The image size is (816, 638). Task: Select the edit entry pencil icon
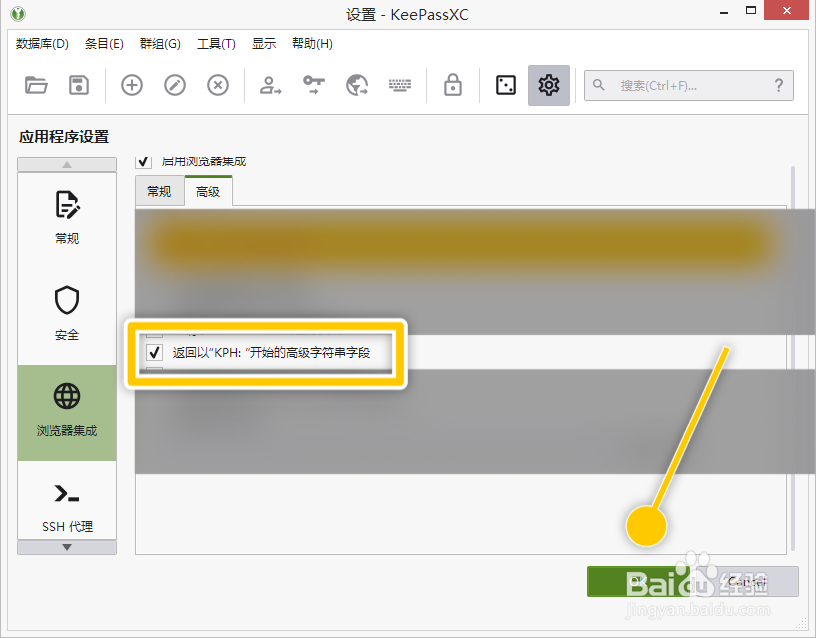(174, 85)
